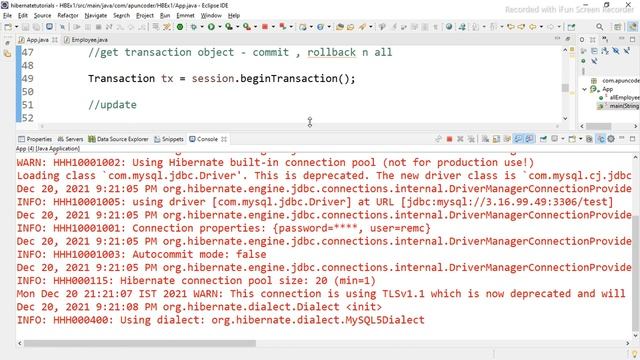Open the Refactor menu
The image size is (640, 360).
point(68,16)
